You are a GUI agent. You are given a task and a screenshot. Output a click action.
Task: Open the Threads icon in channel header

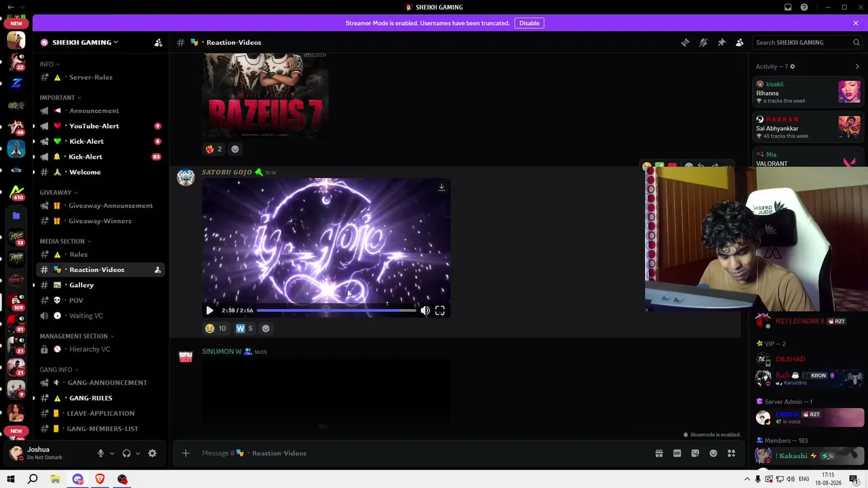coord(685,42)
